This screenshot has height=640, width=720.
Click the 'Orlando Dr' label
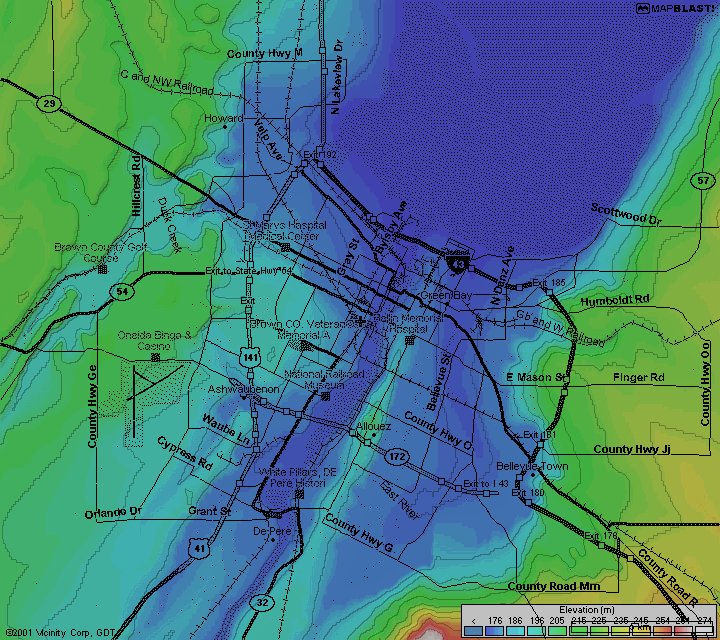click(x=113, y=513)
